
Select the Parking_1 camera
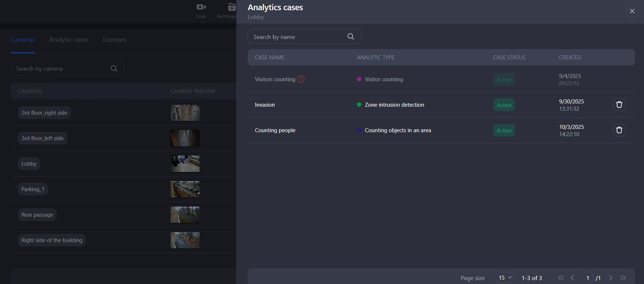(x=33, y=189)
